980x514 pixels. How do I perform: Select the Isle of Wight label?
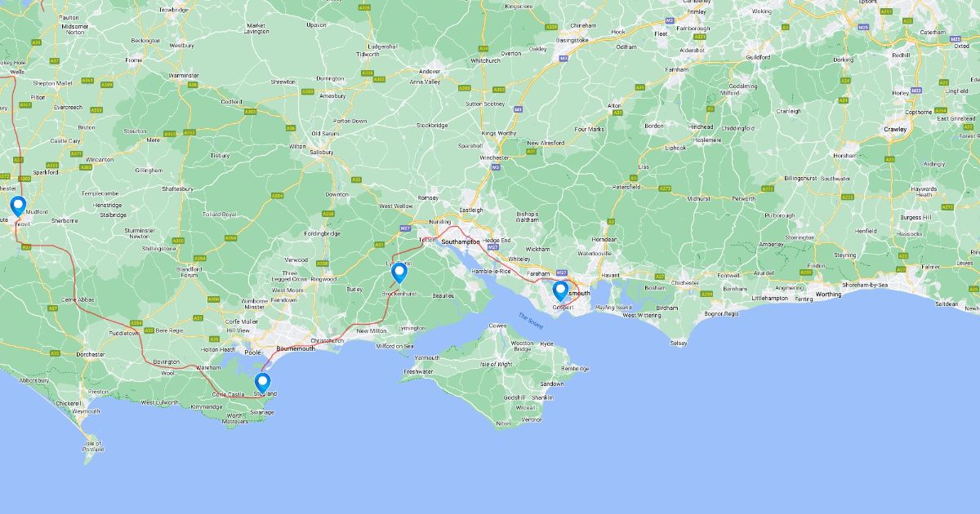[x=497, y=363]
